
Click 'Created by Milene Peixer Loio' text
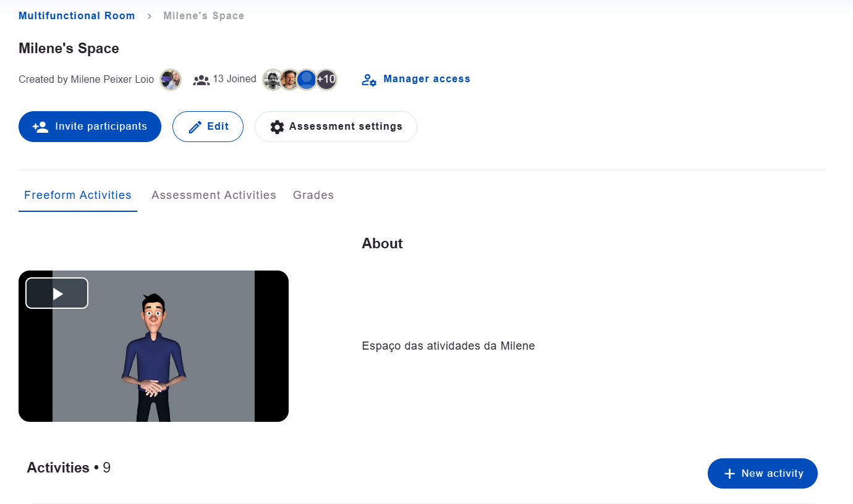pyautogui.click(x=87, y=79)
